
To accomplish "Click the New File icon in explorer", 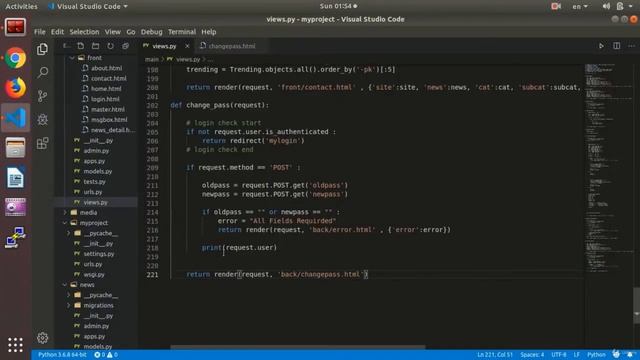I will [80, 46].
